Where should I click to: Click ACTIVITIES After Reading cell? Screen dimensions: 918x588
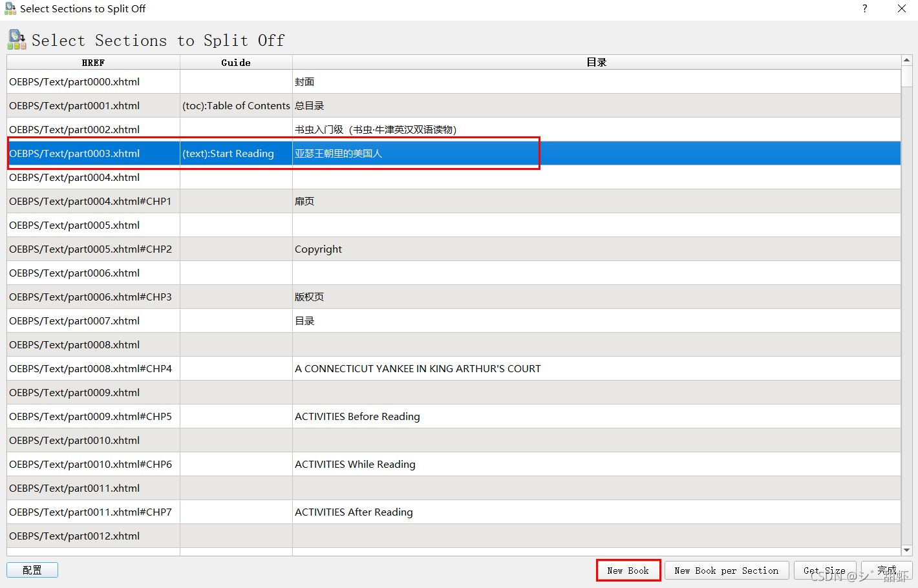596,512
